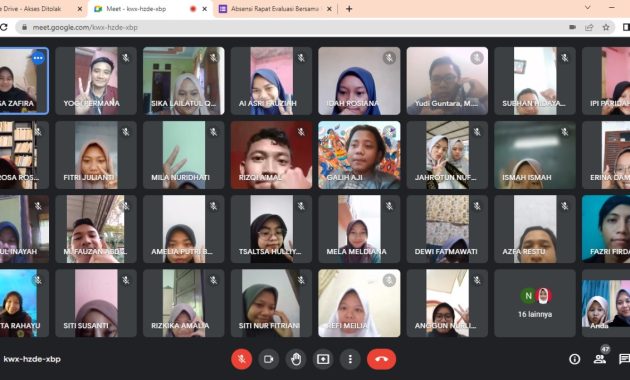Switch to Absensi Rapat Evaluasi tab
The width and height of the screenshot is (630, 380).
pyautogui.click(x=275, y=8)
